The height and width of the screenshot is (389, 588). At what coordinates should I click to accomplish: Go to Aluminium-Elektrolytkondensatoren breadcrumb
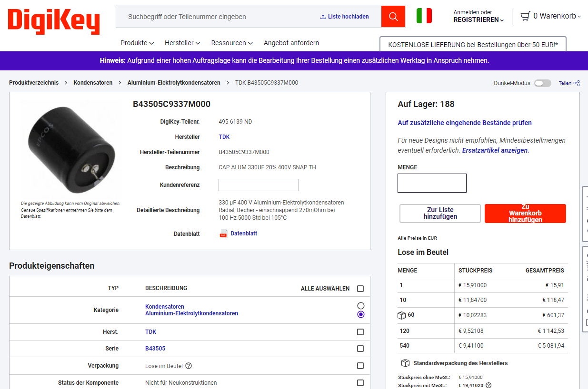tap(174, 83)
